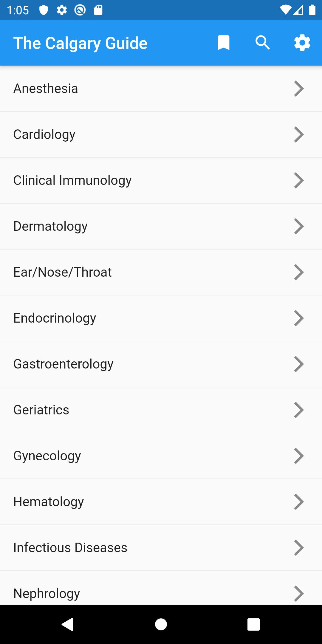The image size is (322, 644).
Task: Expand Cardiology using its chevron arrow
Action: 299,134
